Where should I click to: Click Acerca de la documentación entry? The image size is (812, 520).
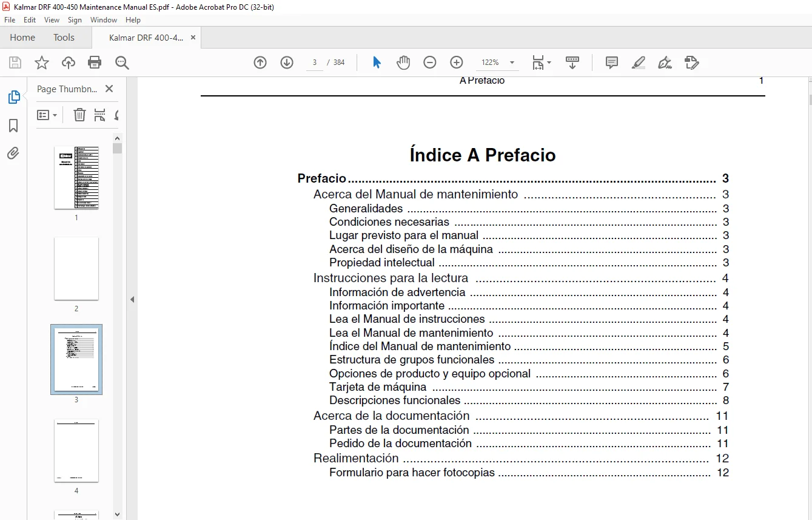click(x=521, y=416)
